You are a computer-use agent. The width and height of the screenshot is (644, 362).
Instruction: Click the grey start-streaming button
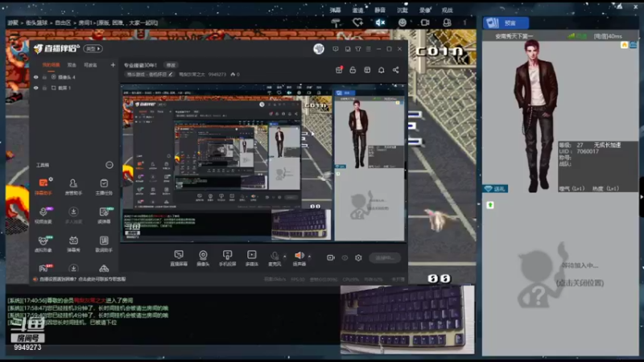[x=385, y=257]
